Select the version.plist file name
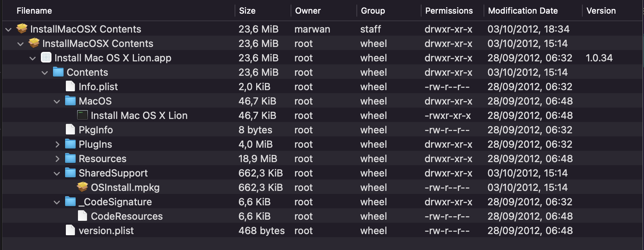 [106, 231]
